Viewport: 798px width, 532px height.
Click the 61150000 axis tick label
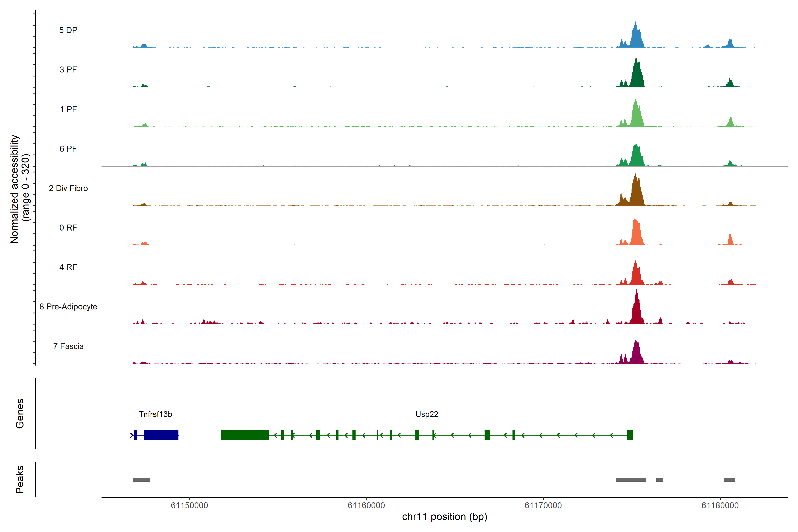[189, 506]
